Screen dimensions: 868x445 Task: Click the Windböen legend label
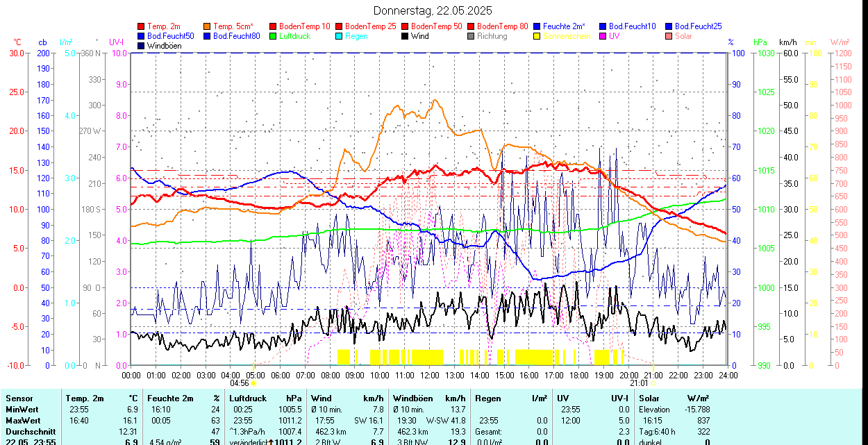pos(164,46)
